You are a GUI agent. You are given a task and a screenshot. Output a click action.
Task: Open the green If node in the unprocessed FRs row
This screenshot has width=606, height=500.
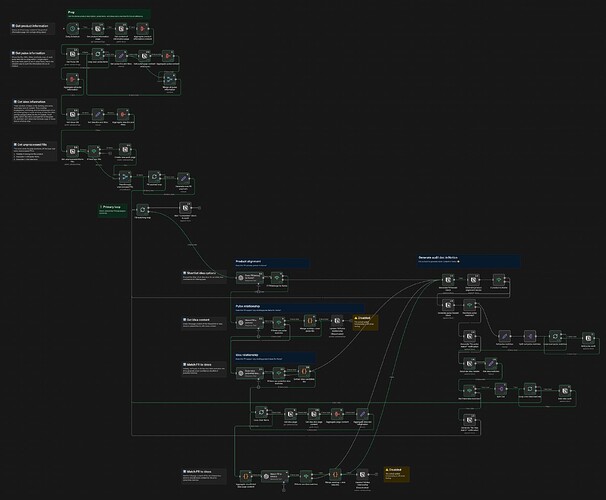(94, 151)
